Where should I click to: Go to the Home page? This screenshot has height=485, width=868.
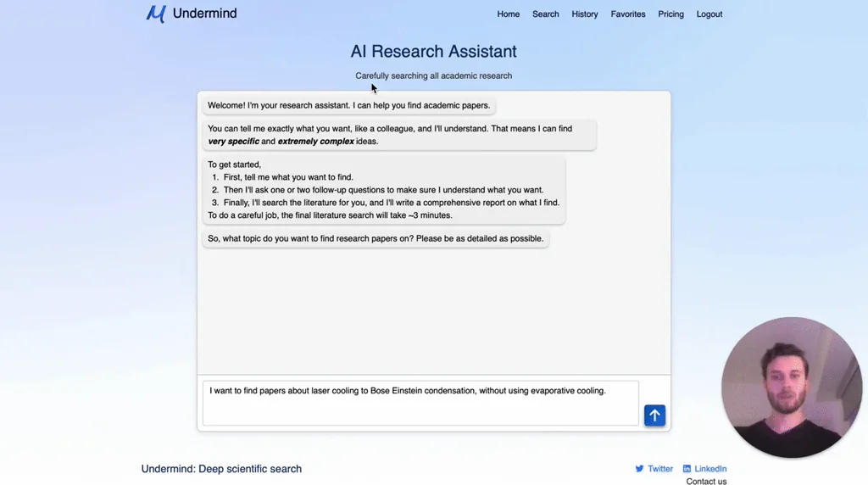pos(509,14)
